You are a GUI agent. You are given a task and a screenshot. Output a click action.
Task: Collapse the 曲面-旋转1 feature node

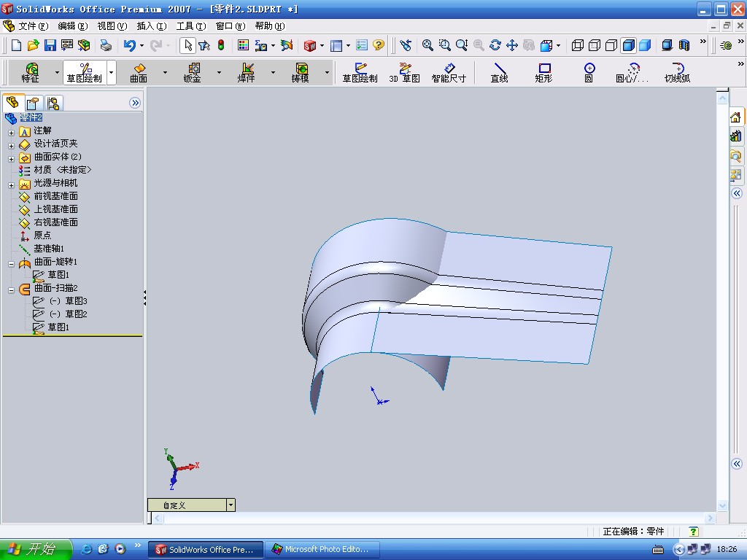click(x=11, y=262)
